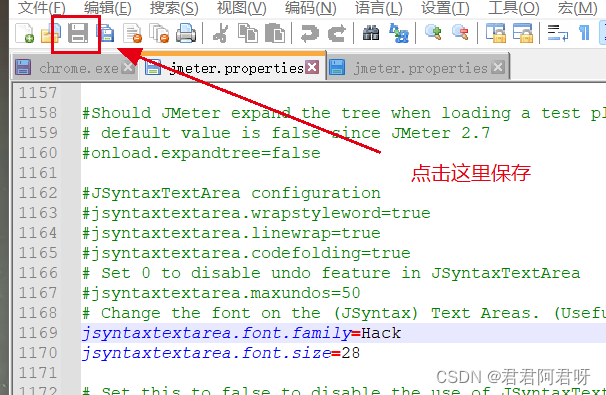Open the 宏(M) menu
Viewport: 606px width, 395px height.
click(x=578, y=8)
